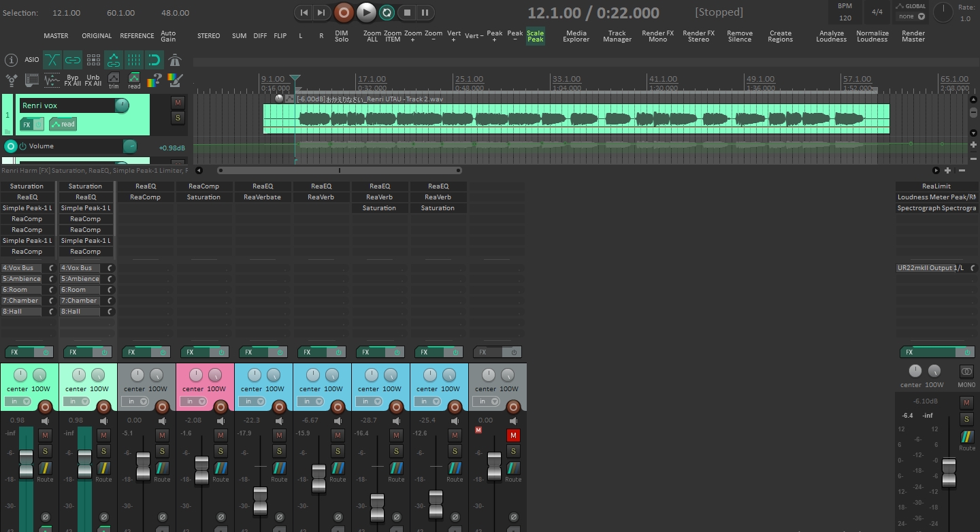
Task: Click the Volume envelope knob
Action: pos(129,146)
